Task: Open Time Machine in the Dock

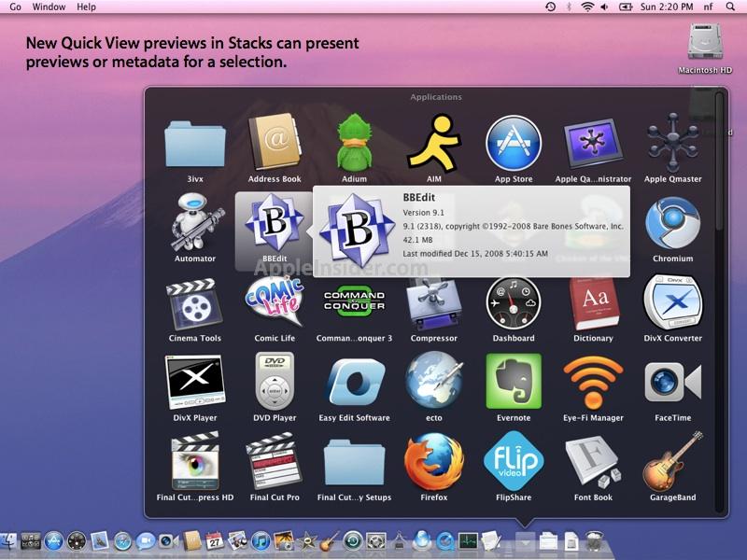Action: pos(353,541)
